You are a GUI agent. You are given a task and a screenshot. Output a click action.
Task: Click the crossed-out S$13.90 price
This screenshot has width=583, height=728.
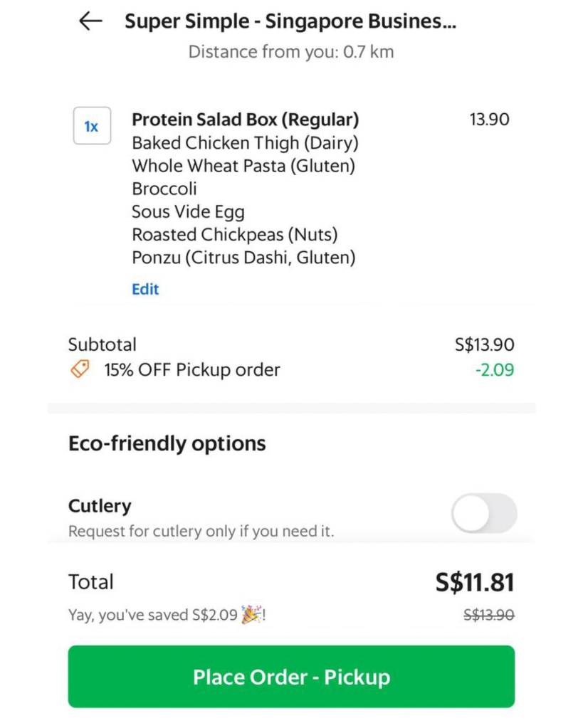(488, 615)
